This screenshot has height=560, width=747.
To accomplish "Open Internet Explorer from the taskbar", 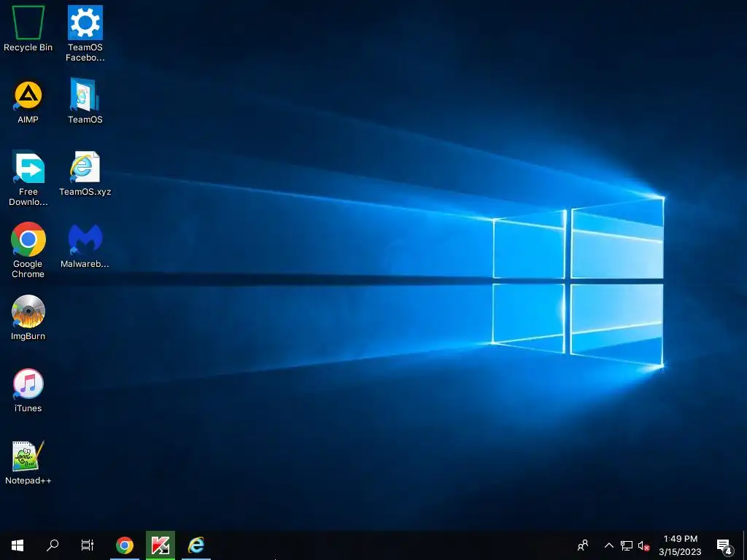I will click(196, 545).
